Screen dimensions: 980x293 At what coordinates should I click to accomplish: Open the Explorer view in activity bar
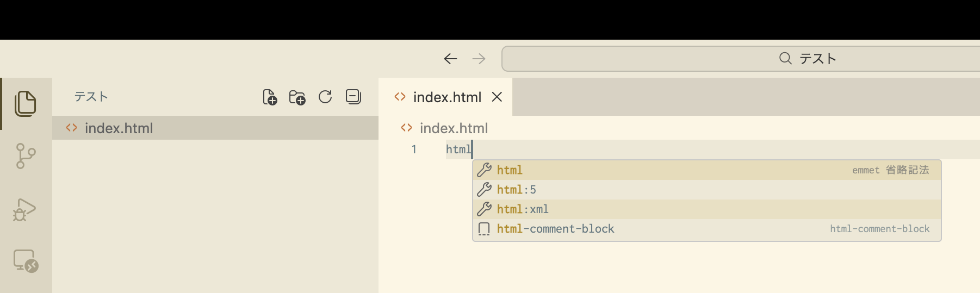point(26,103)
